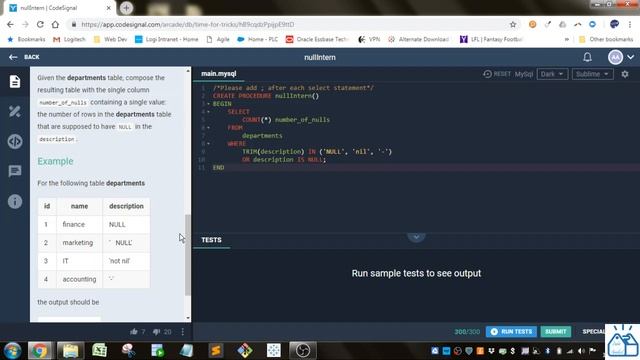Open the task description document icon

(x=15, y=81)
